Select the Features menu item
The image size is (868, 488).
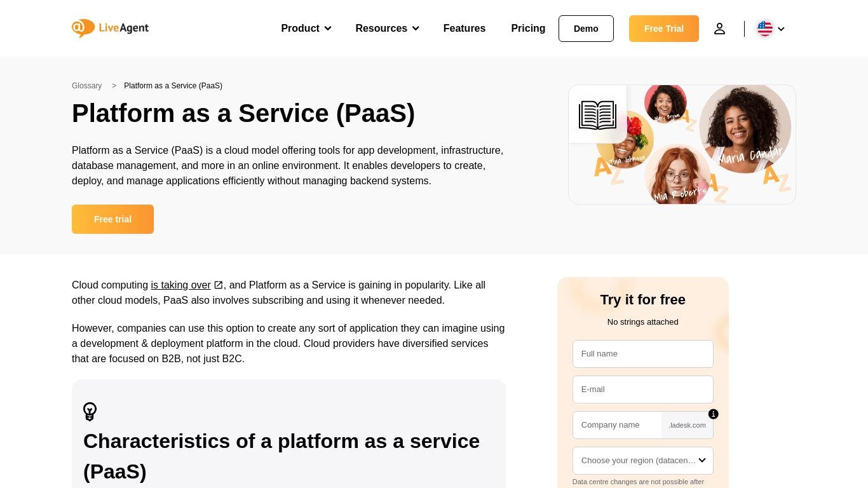point(464,29)
